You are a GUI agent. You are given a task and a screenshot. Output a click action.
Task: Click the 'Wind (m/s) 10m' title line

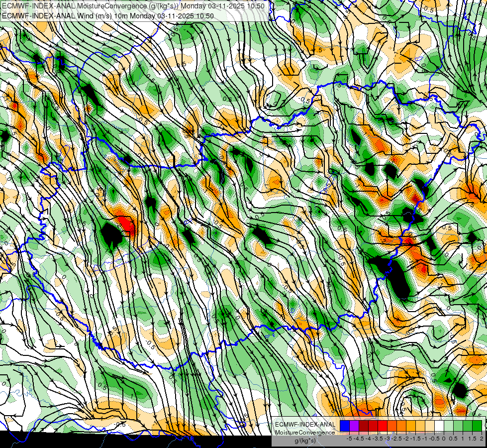pos(107,15)
